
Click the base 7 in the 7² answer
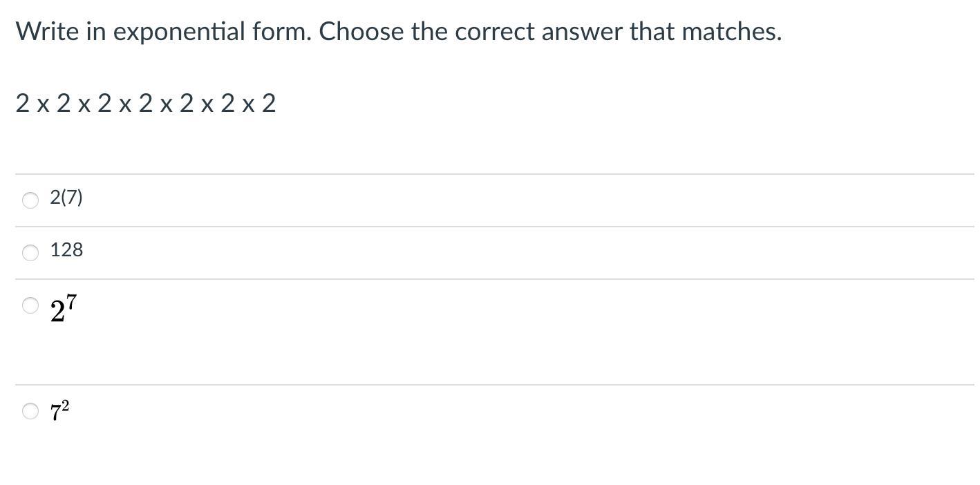click(55, 413)
